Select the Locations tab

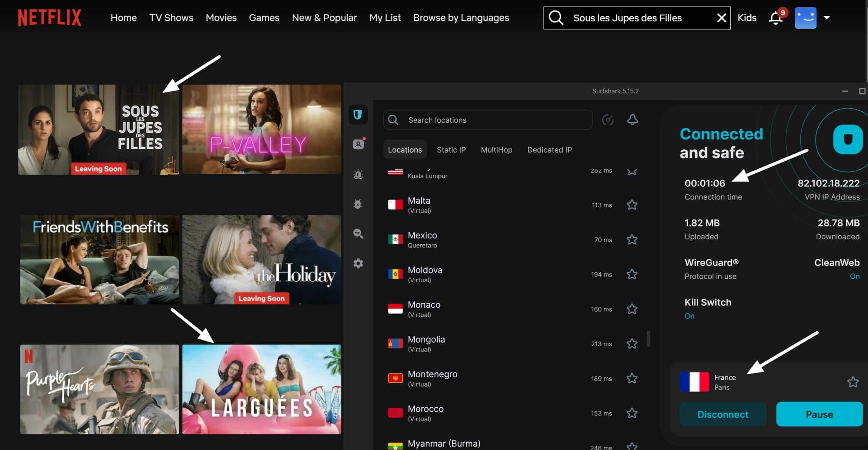click(x=405, y=150)
